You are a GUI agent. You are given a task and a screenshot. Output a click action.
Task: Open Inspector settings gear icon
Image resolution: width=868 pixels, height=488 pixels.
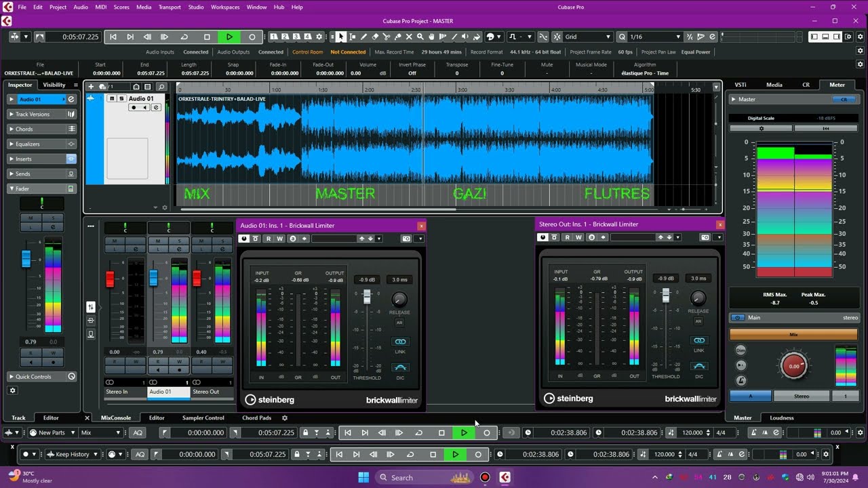coord(12,390)
